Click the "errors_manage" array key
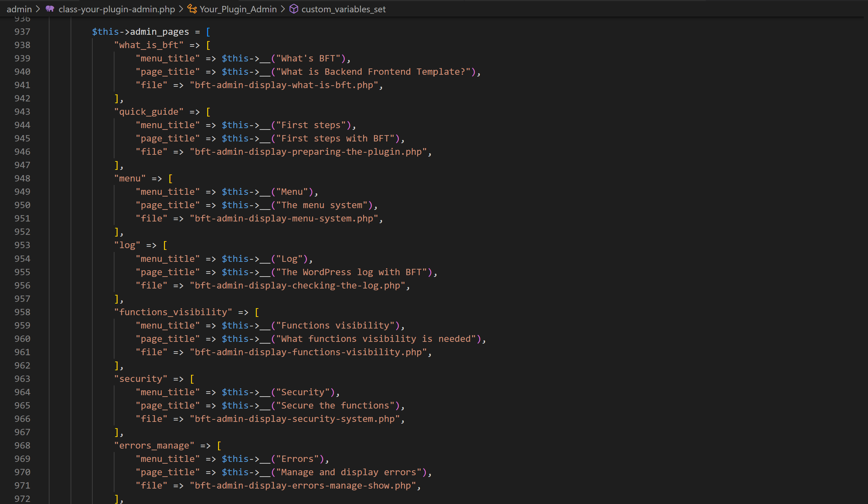Image resolution: width=868 pixels, height=504 pixels. point(154,445)
